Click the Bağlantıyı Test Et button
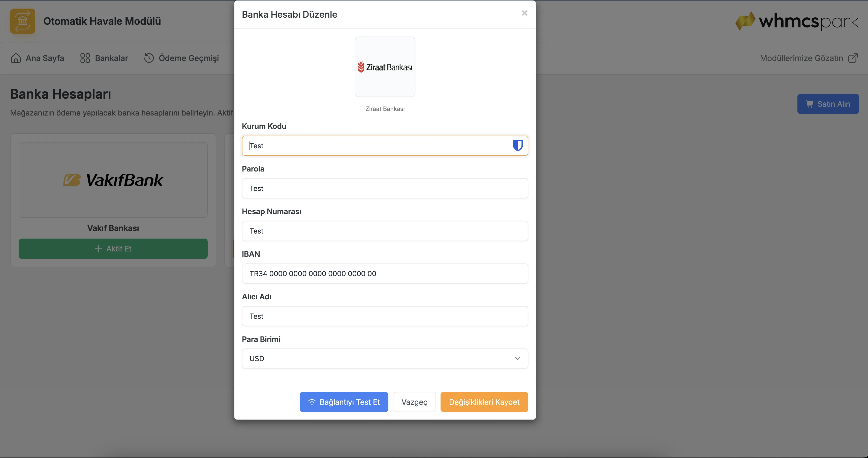The width and height of the screenshot is (868, 458). coord(344,402)
